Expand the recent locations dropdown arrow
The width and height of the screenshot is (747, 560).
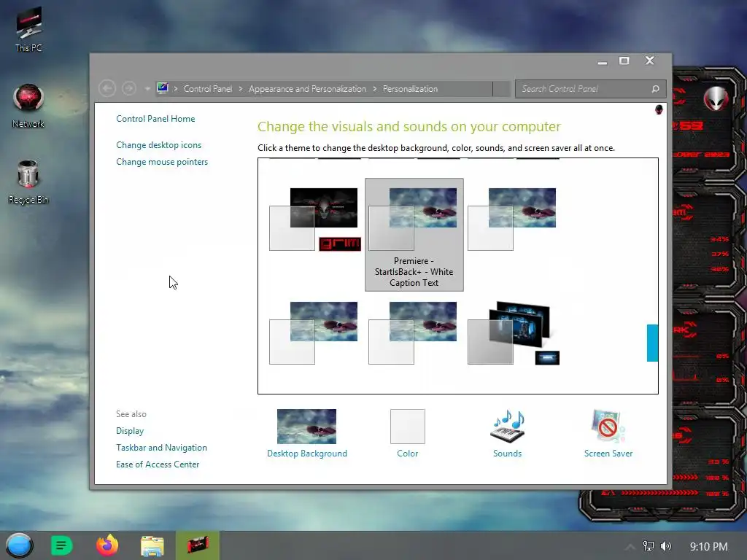[x=147, y=88]
